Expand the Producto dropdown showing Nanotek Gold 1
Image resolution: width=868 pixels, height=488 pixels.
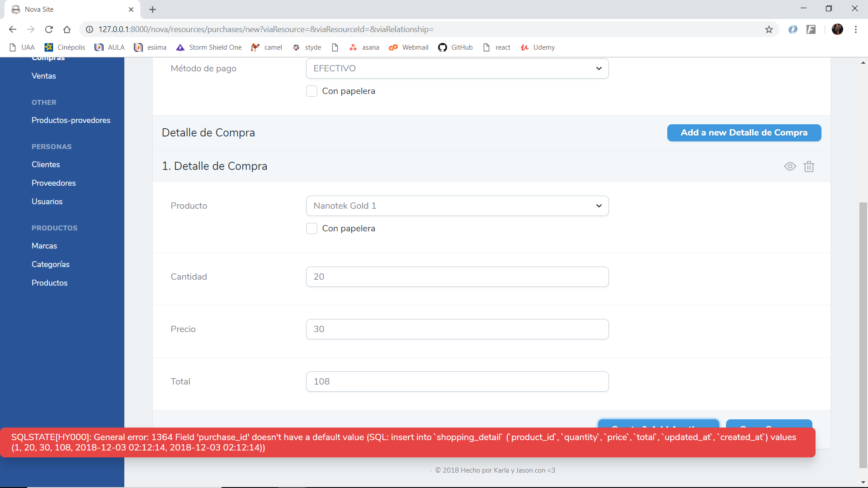tap(457, 206)
